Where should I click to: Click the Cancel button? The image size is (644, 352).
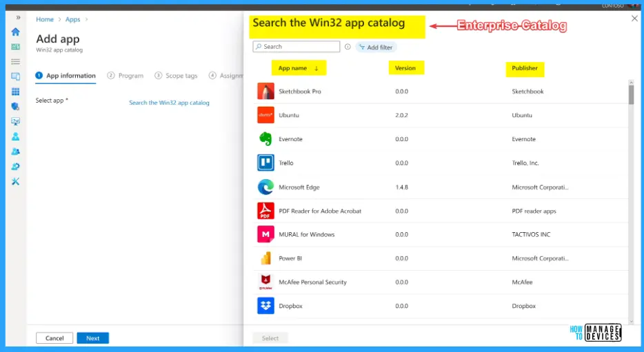[x=54, y=338]
